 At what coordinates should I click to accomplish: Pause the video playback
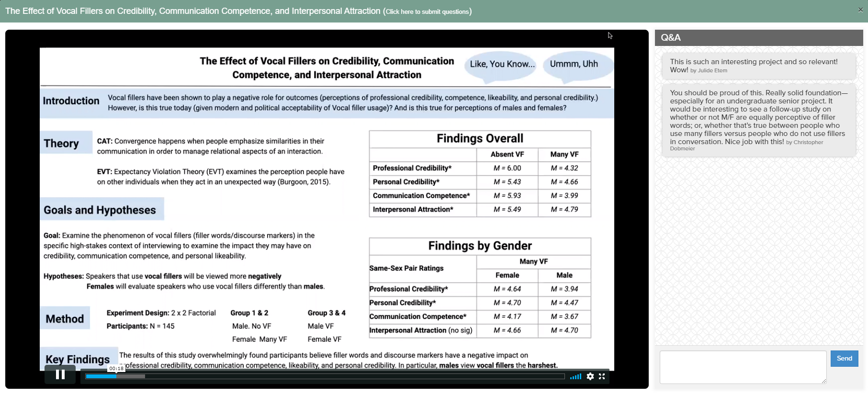point(60,374)
